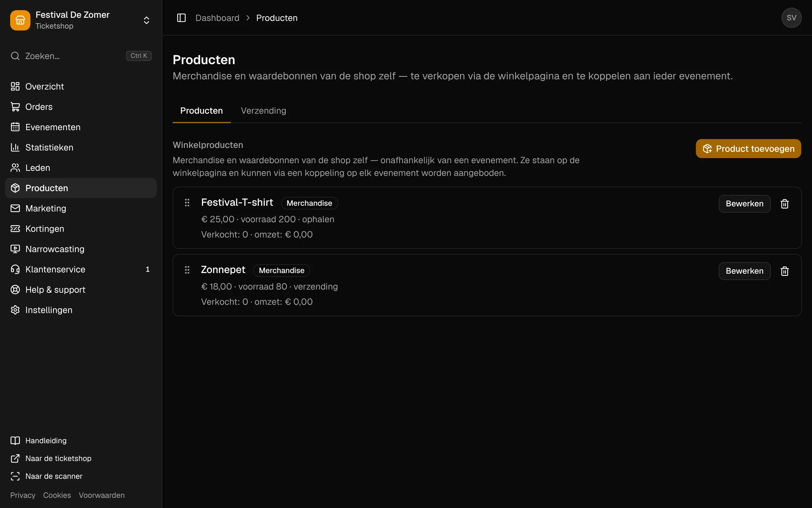Select Producten in the sidebar

tap(81, 188)
